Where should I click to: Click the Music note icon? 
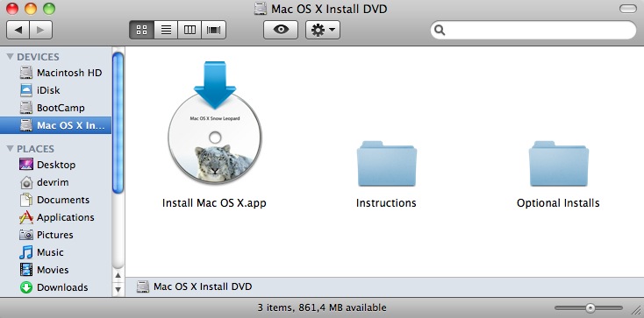26,252
